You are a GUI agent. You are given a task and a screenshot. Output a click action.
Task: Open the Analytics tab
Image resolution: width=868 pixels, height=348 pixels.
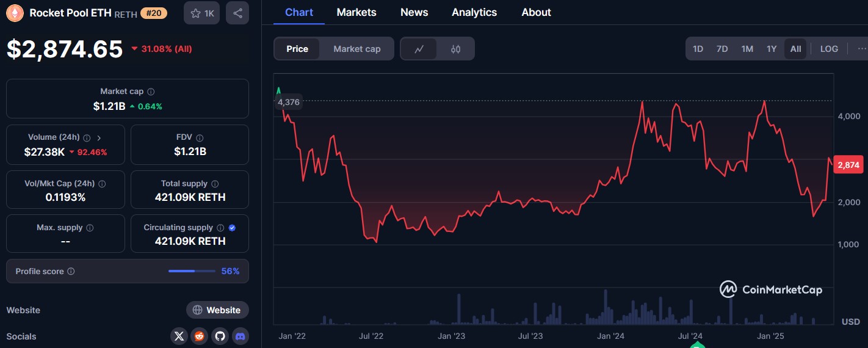474,12
